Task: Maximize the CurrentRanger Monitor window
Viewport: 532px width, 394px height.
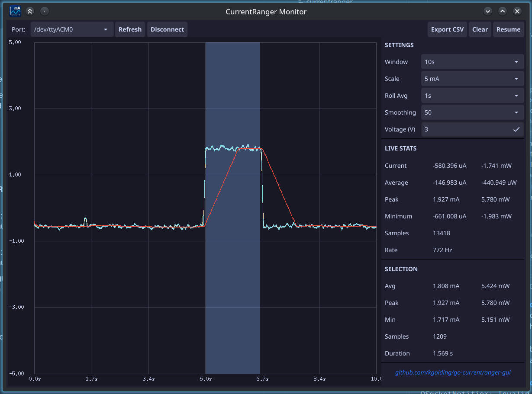Action: [x=503, y=12]
